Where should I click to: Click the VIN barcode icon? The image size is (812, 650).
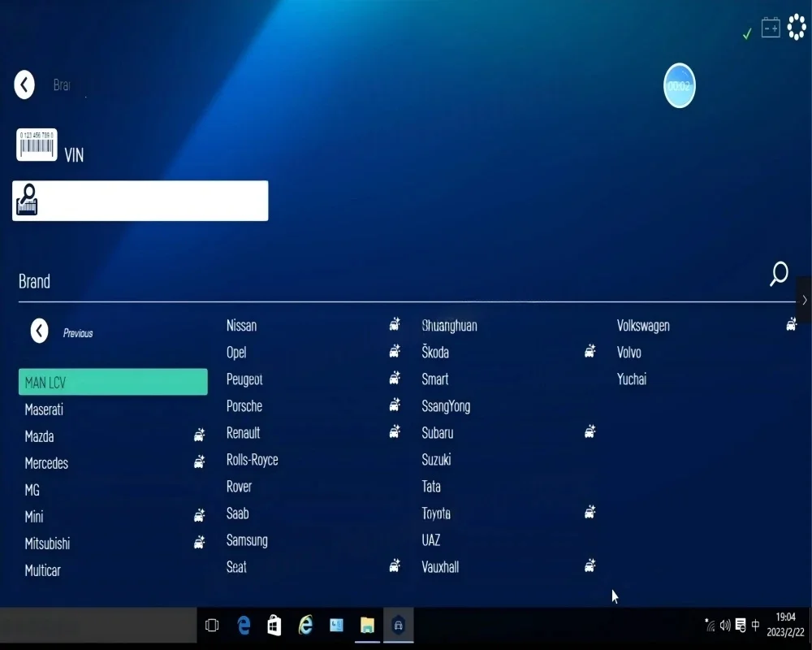coord(37,145)
